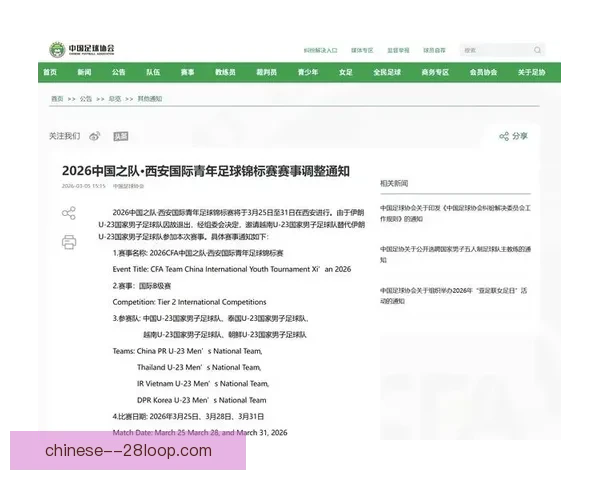The image size is (600, 480).
Task: Click the 关注我们 label
Action: [64, 136]
